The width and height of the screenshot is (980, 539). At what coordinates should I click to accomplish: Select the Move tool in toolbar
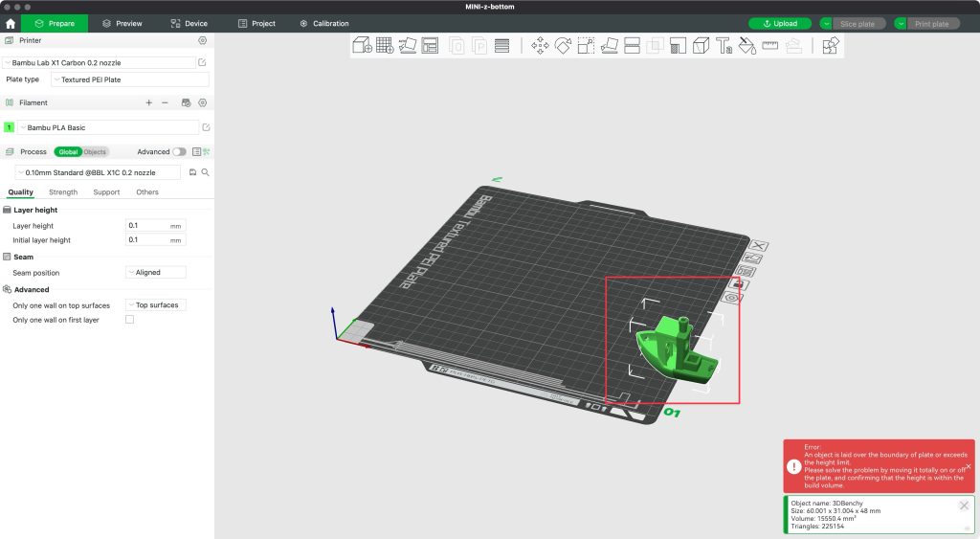pos(540,45)
